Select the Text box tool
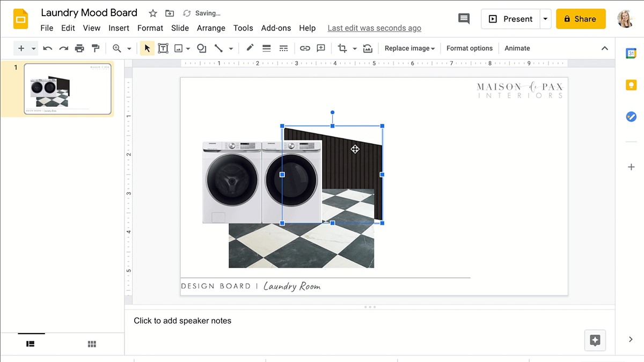The width and height of the screenshot is (644, 362). tap(164, 48)
